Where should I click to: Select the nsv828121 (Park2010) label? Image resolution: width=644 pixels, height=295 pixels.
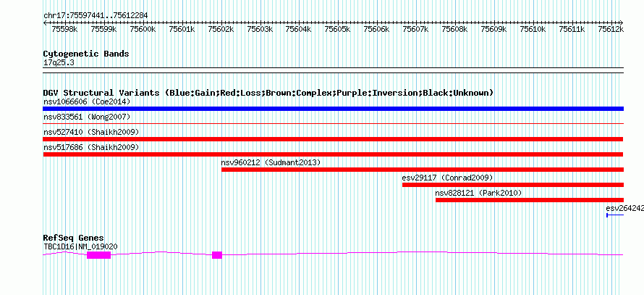tap(478, 193)
